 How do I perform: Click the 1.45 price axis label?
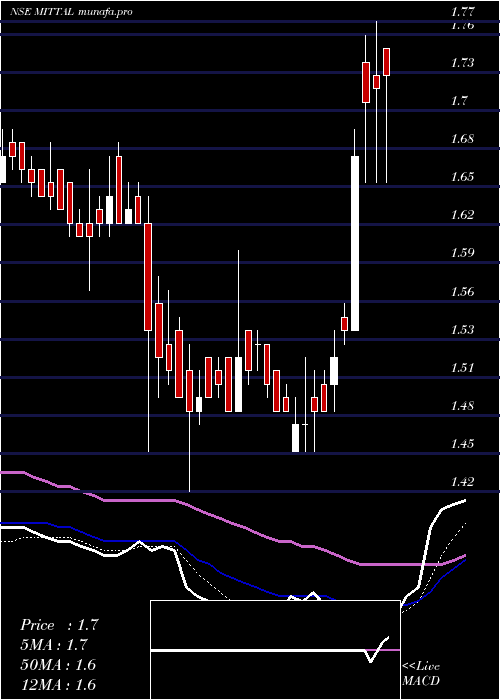pos(462,444)
